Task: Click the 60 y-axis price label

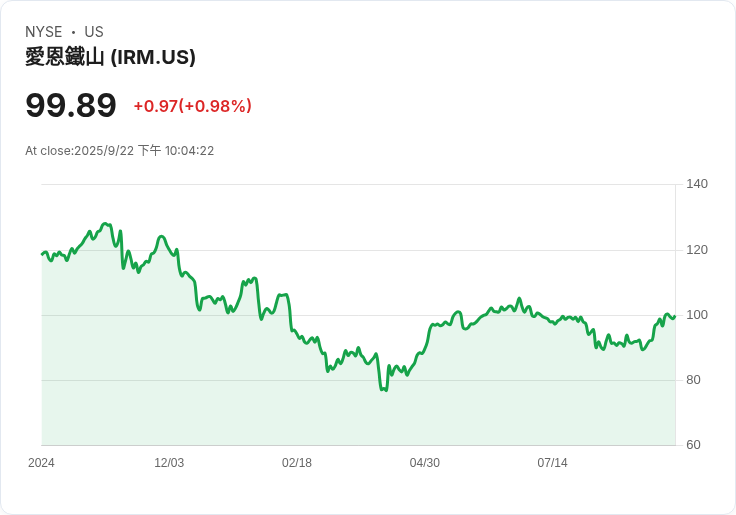Action: click(x=693, y=445)
